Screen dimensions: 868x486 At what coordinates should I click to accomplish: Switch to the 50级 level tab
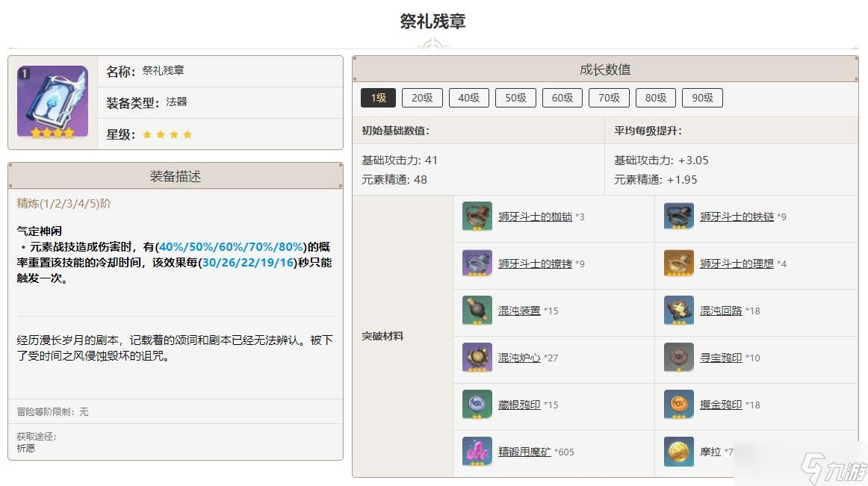[515, 98]
